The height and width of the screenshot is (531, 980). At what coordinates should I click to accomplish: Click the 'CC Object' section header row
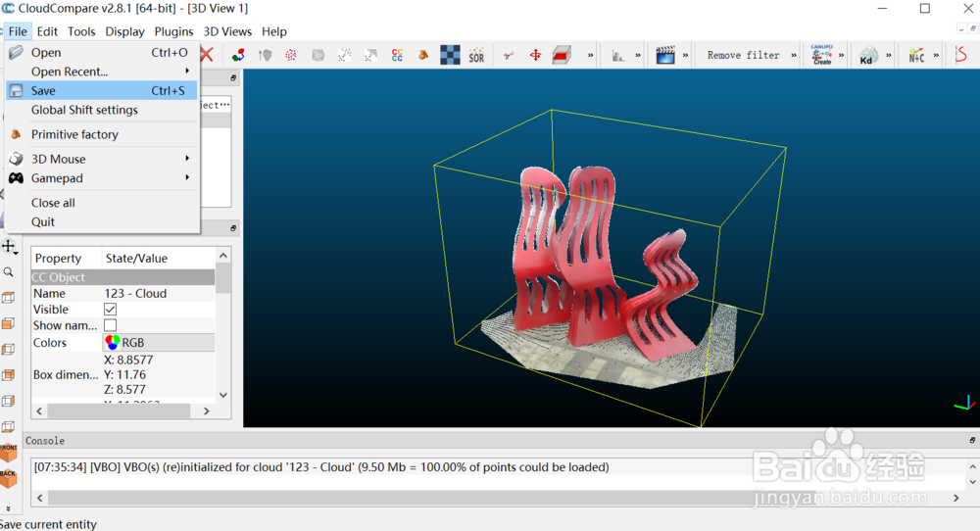123,276
